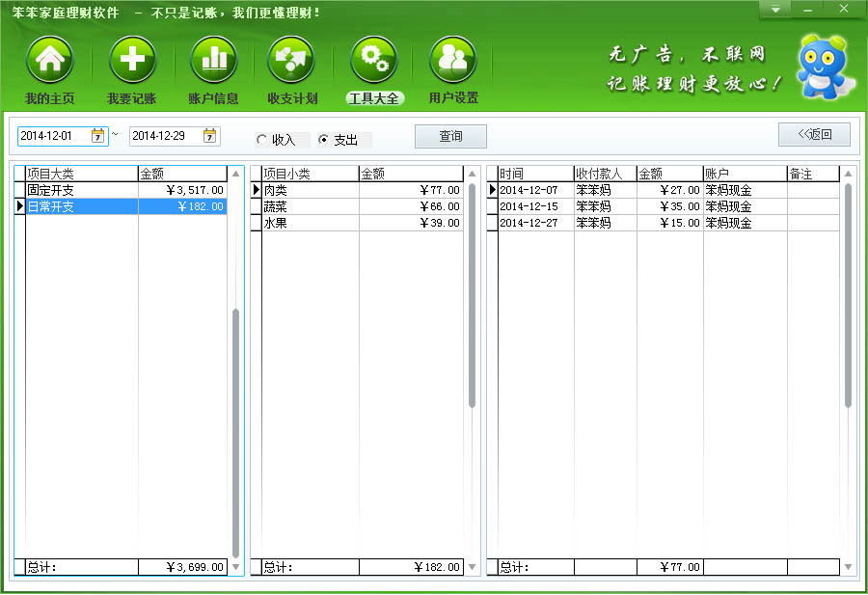Open the 账户信息 bar chart icon
Viewport: 868px width, 595px height.
(x=214, y=59)
